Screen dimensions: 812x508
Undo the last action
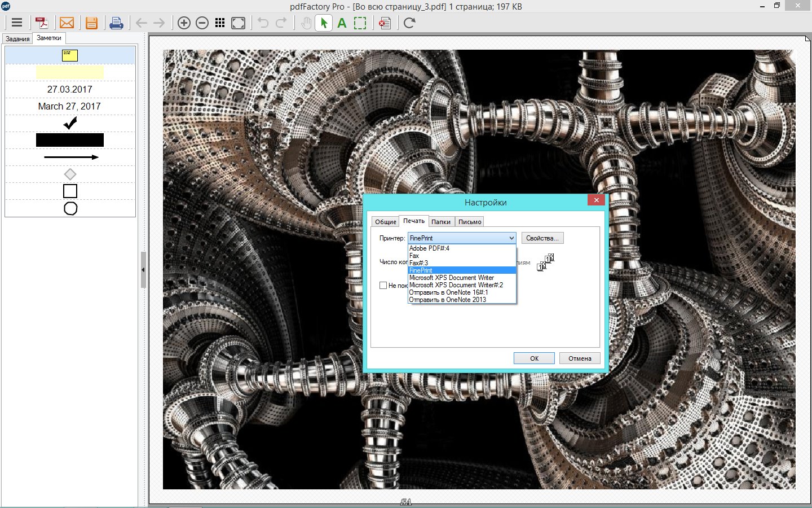263,23
